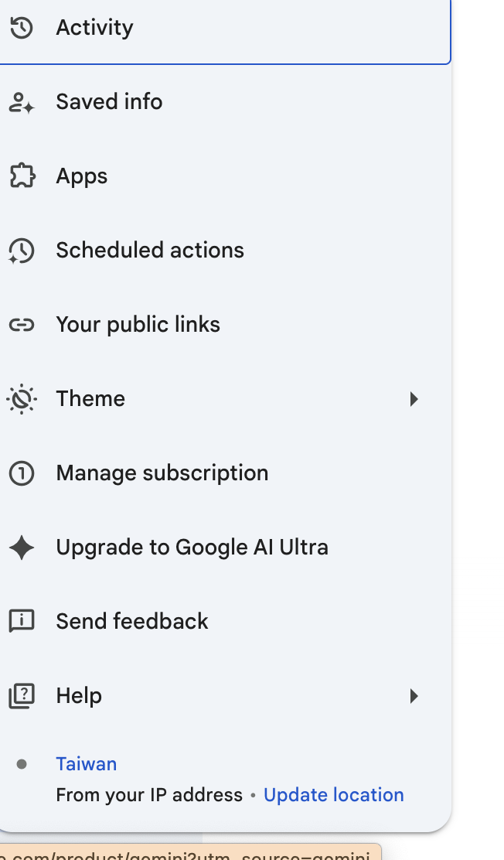This screenshot has height=860, width=504.
Task: Click the Send feedback speech bubble icon
Action: click(22, 622)
